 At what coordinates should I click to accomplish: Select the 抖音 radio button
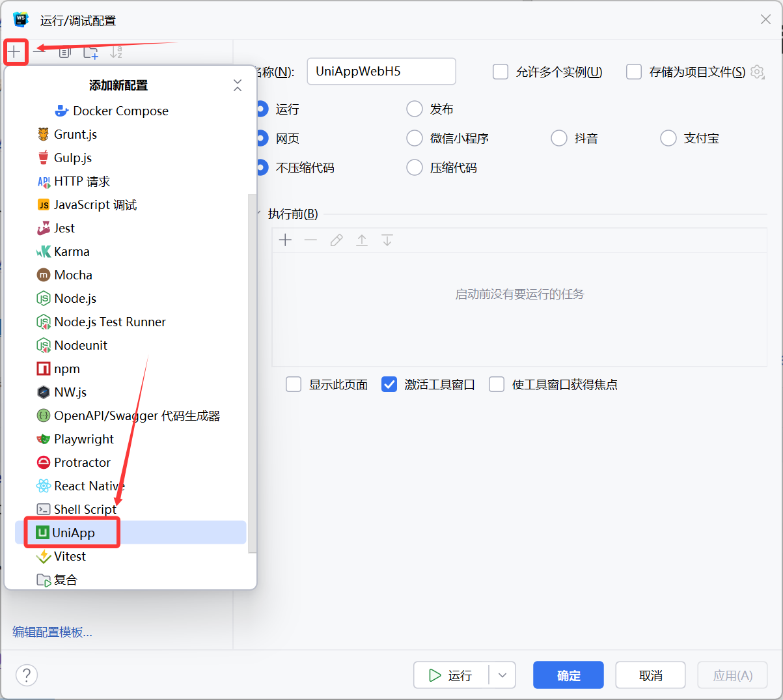click(559, 138)
